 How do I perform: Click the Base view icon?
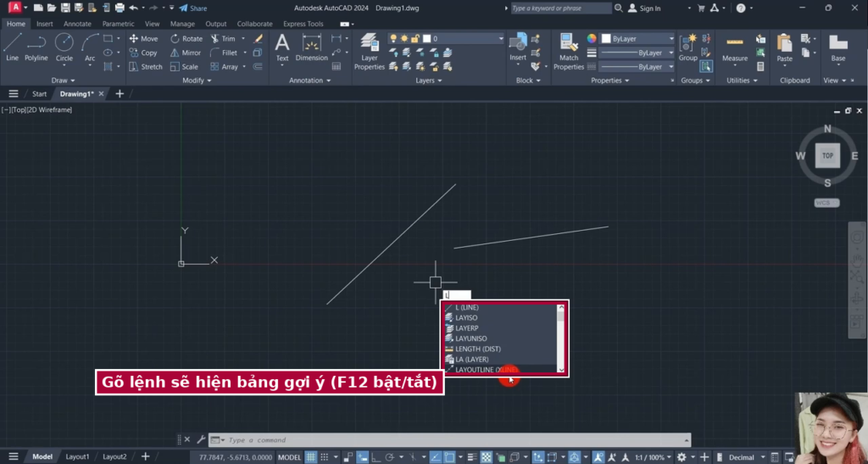click(838, 47)
